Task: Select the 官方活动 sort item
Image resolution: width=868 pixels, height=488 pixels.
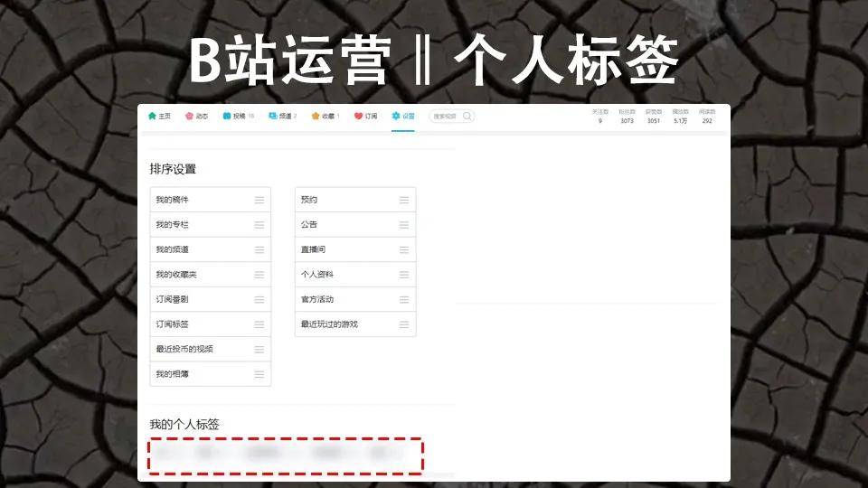Action: click(355, 299)
